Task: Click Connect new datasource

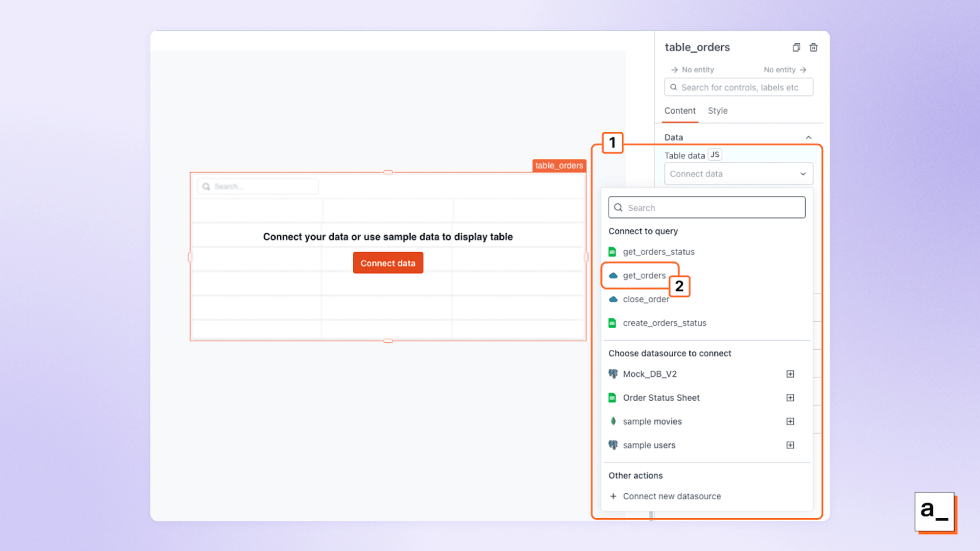Action: pos(672,496)
